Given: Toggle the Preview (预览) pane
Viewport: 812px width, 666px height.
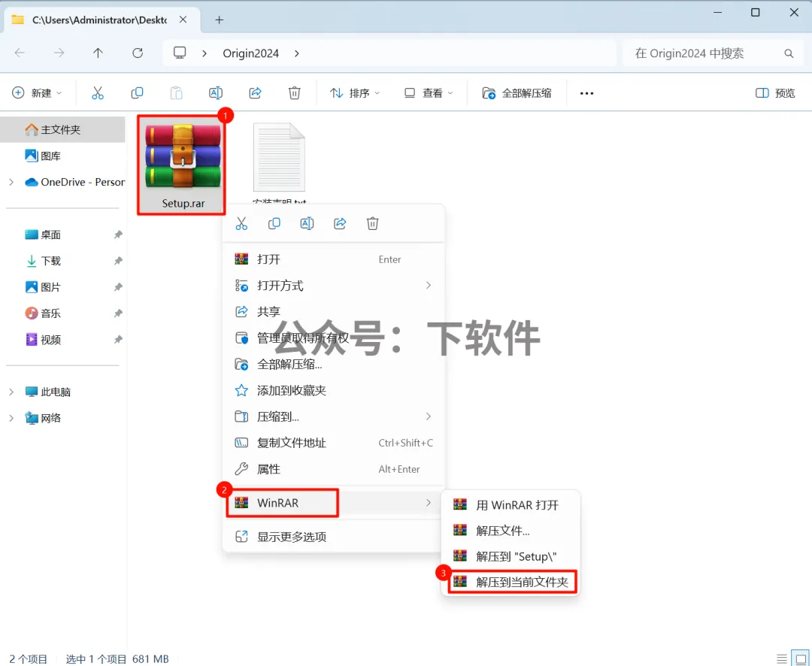Looking at the screenshot, I should point(775,93).
